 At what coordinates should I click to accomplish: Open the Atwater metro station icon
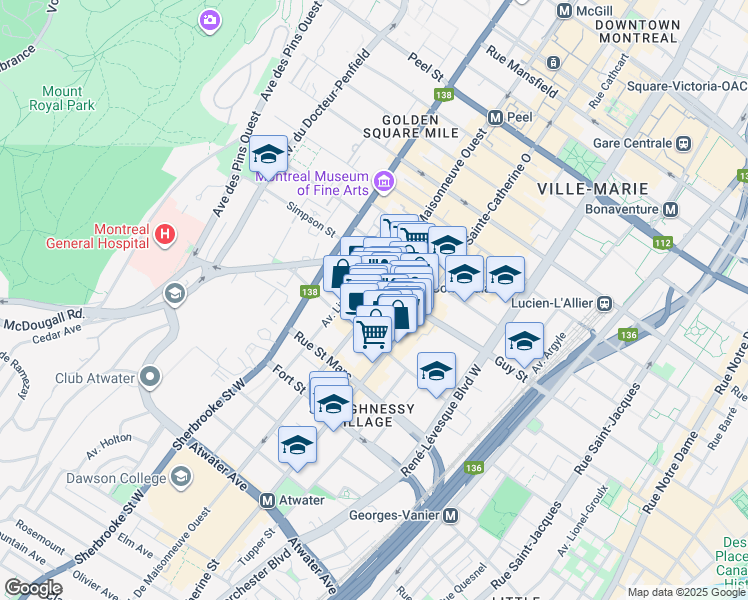[x=267, y=500]
